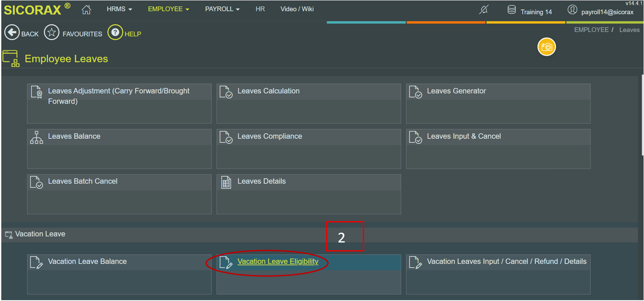This screenshot has width=644, height=301.
Task: Click the Leaves Generator document icon
Action: (x=416, y=92)
